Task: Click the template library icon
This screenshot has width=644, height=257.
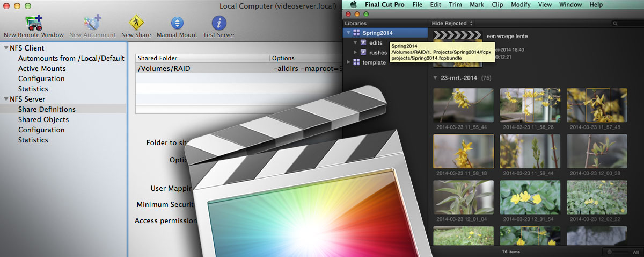Action: (x=356, y=62)
